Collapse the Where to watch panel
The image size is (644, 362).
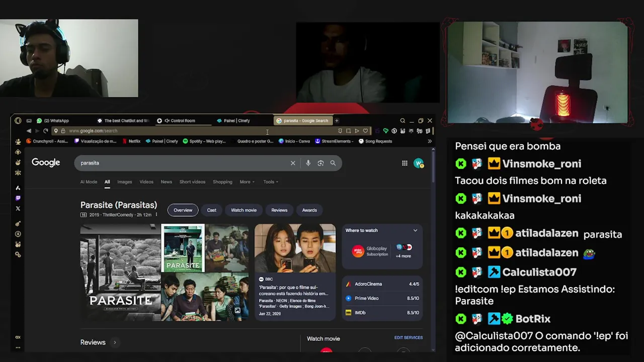click(x=415, y=230)
